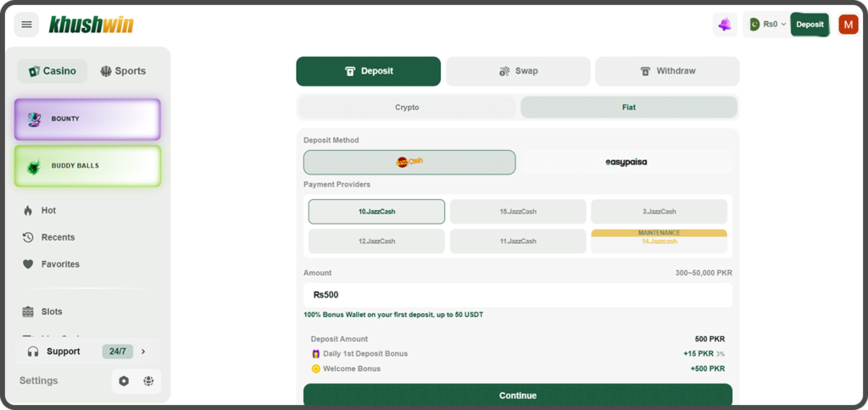Click the 24/7 badge

pos(117,352)
